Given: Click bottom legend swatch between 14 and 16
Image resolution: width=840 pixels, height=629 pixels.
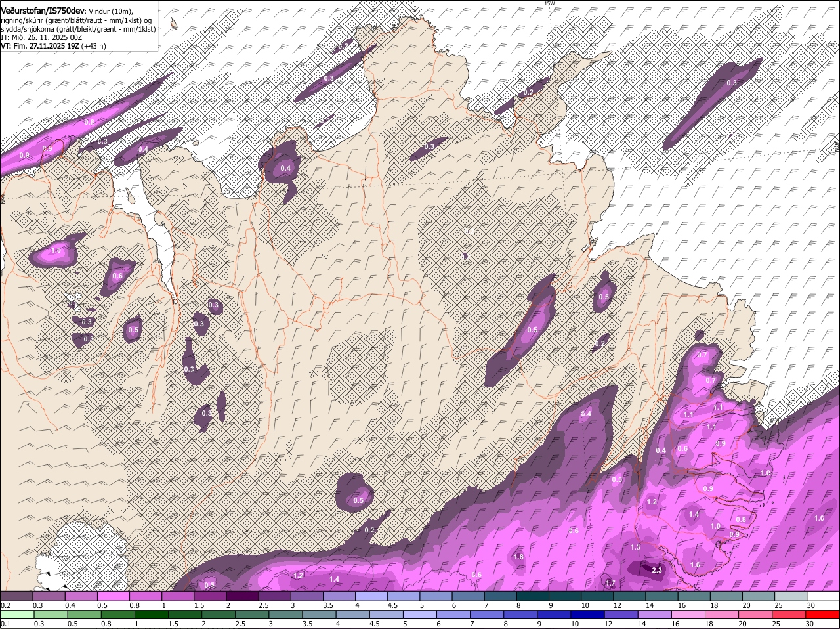Looking at the screenshot, I should point(656,615).
